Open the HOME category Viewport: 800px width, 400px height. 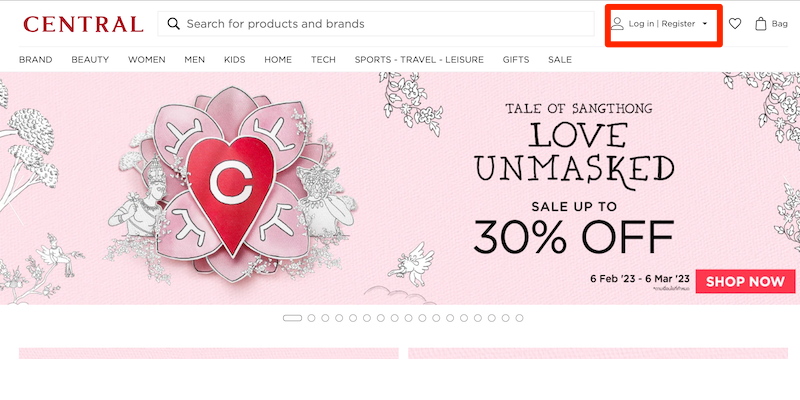tap(278, 60)
